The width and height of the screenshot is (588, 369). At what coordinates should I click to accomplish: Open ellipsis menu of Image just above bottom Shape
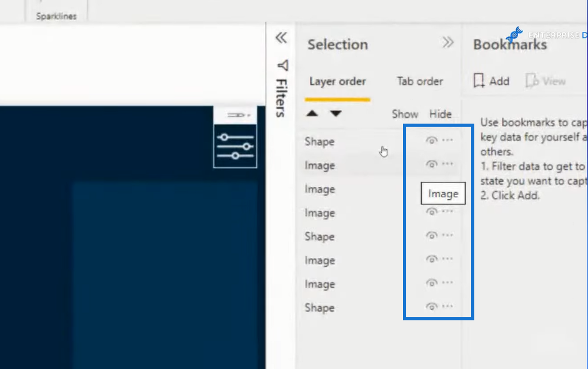click(447, 282)
